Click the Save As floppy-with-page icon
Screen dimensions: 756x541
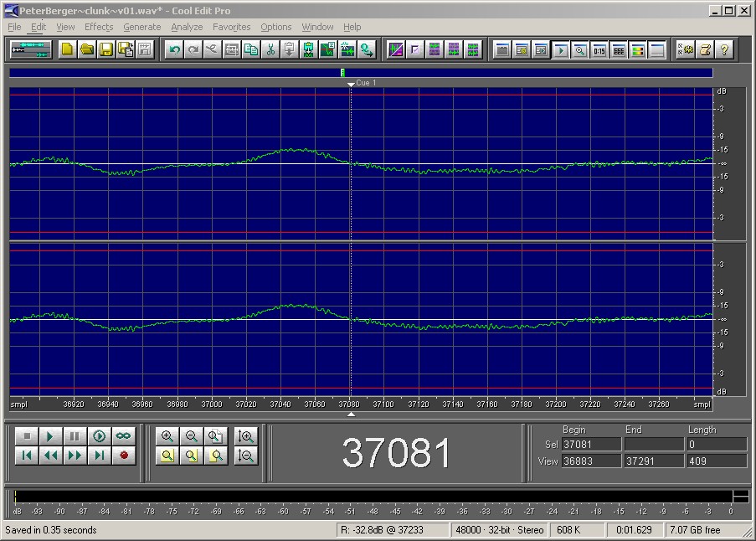click(x=126, y=49)
